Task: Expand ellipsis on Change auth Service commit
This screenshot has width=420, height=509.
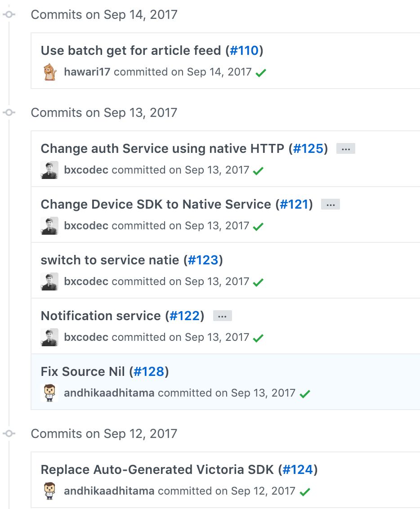Action: [346, 149]
